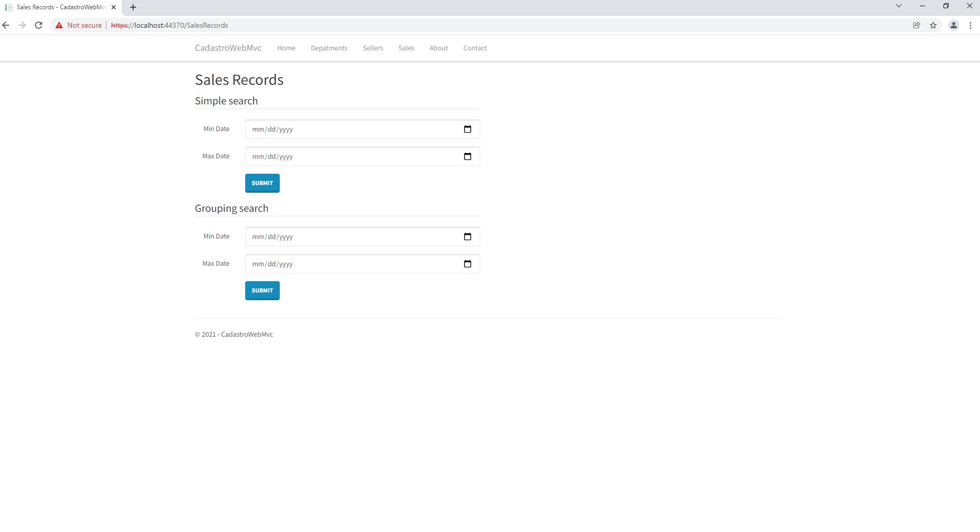Submit the Grouping search form
Image resolution: width=980 pixels, height=532 pixels.
point(262,290)
